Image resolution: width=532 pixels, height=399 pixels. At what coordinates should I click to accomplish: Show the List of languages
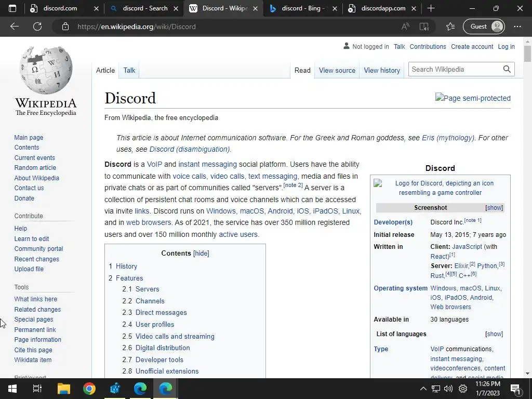point(494,334)
